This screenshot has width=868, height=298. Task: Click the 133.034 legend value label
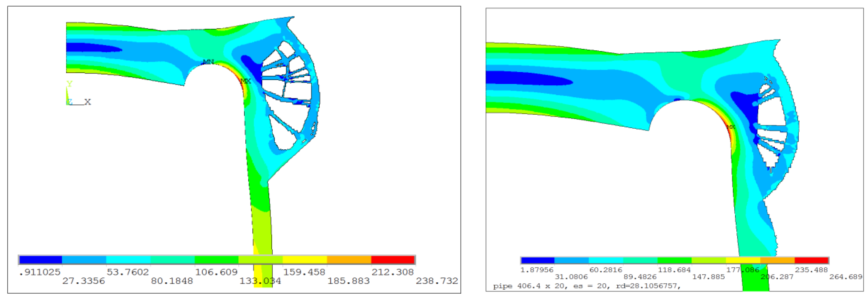click(260, 281)
